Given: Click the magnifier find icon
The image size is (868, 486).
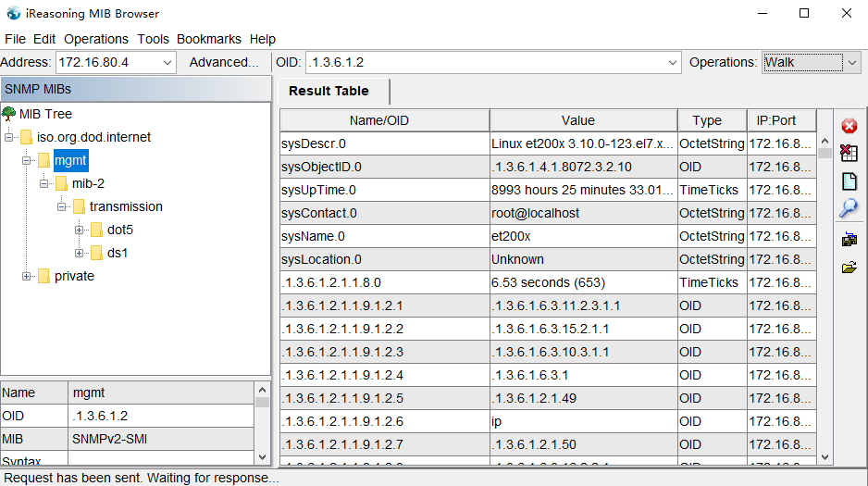Looking at the screenshot, I should tap(849, 208).
